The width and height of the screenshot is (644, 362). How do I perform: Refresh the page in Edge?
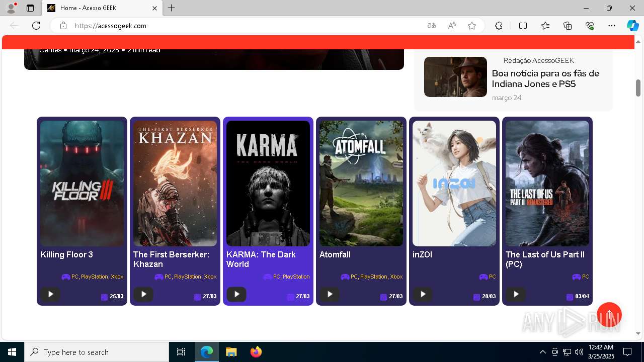36,26
